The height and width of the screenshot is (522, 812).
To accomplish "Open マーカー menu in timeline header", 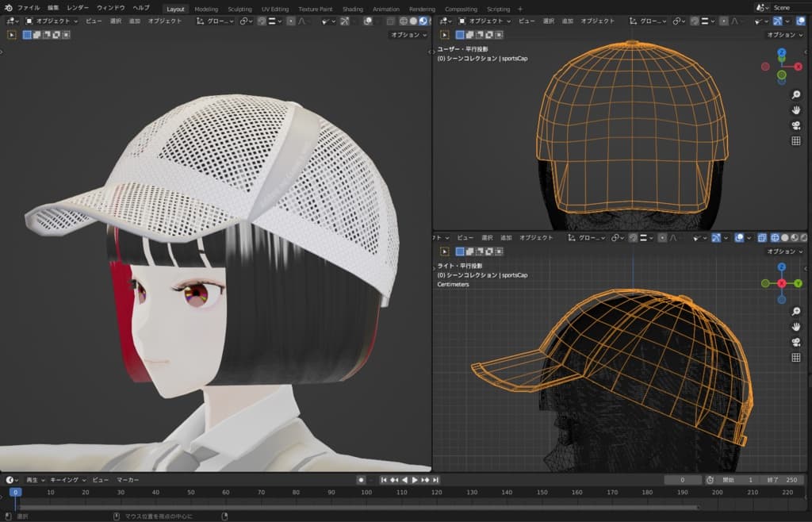I will tap(128, 480).
